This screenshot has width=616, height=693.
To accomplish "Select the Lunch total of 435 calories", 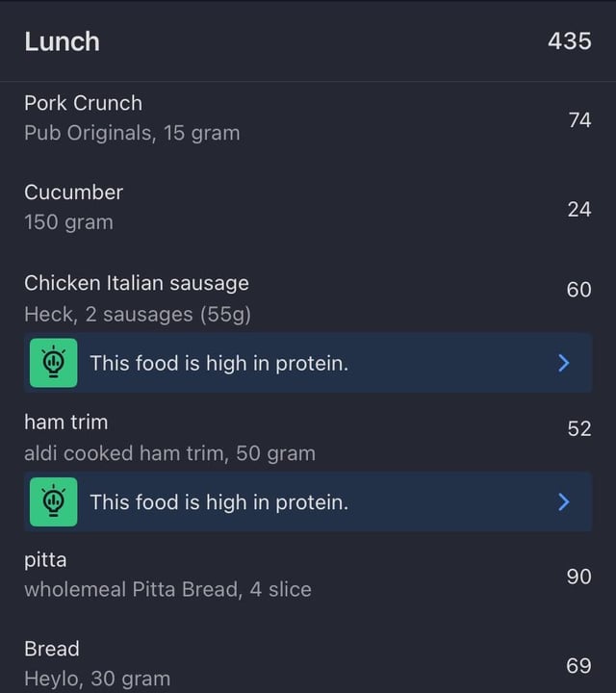I will click(x=570, y=41).
